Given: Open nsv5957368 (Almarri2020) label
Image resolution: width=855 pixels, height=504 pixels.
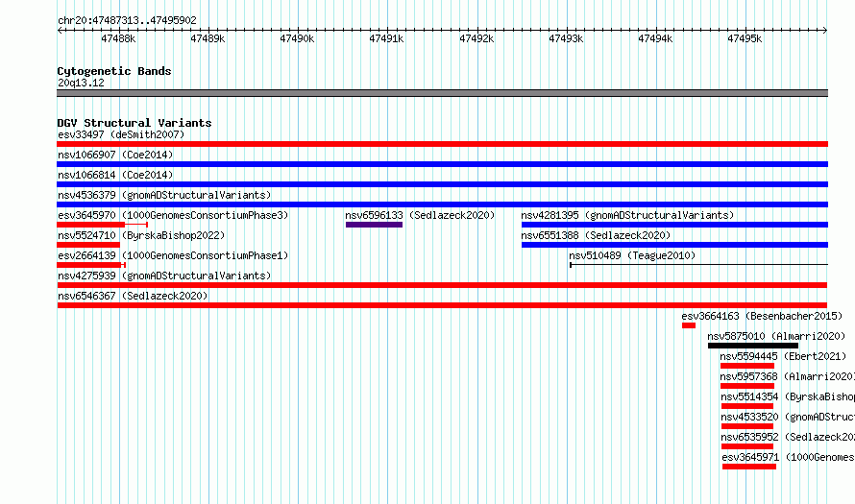Looking at the screenshot, I should 787,376.
